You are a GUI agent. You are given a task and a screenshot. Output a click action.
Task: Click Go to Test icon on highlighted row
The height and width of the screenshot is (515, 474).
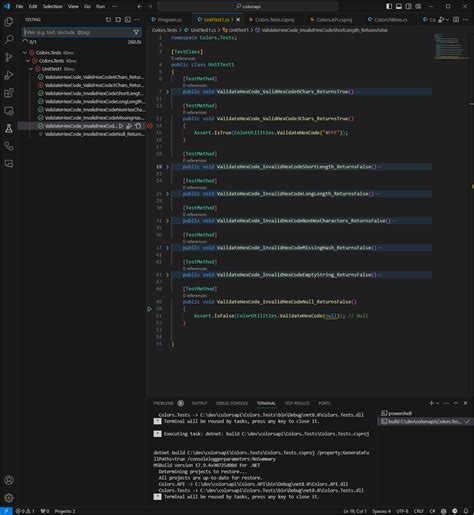(x=138, y=126)
